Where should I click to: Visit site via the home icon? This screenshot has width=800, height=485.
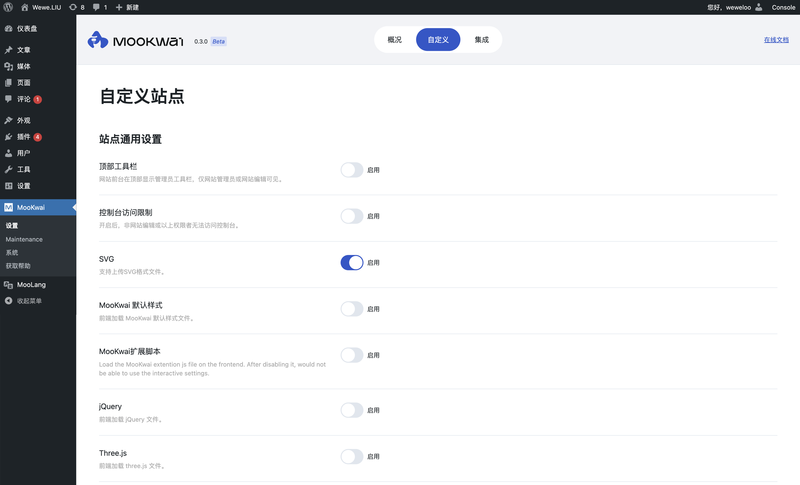(24, 7)
